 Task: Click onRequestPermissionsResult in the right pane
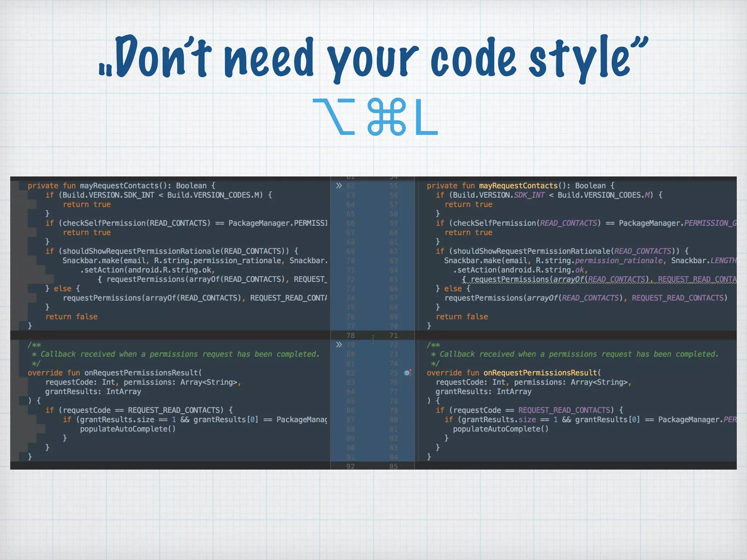coord(541,373)
